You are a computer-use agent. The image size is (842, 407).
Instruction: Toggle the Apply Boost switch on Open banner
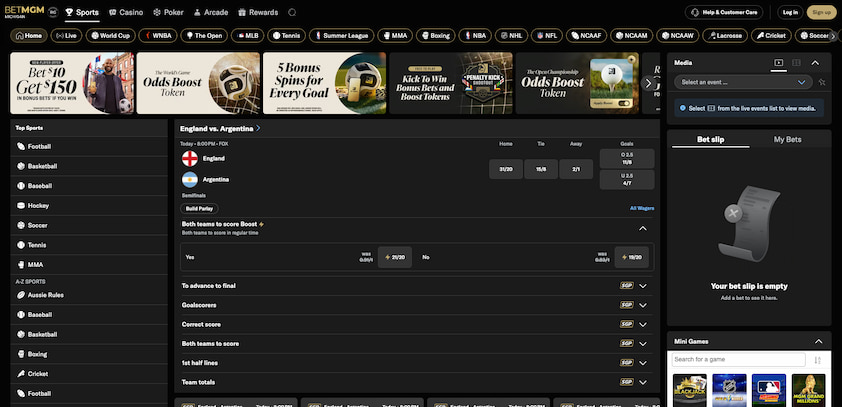coord(624,103)
